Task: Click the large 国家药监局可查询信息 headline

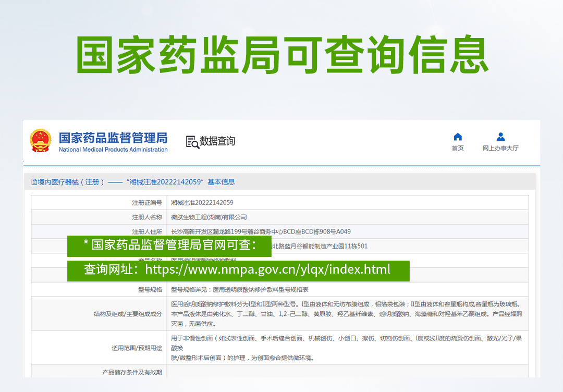Action: (281, 55)
